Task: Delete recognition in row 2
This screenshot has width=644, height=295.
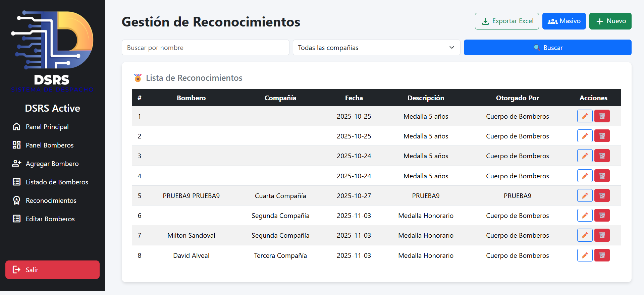Action: click(x=602, y=136)
